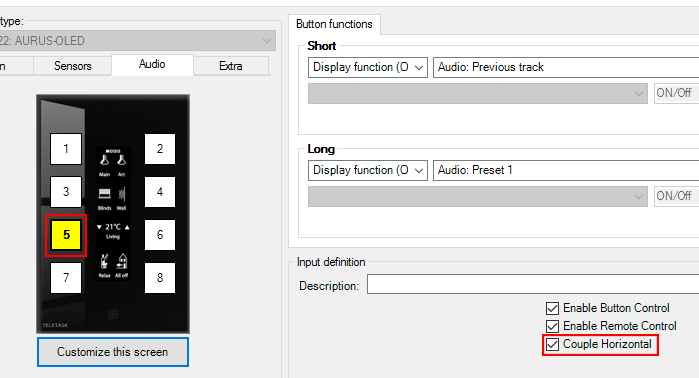This screenshot has width=699, height=378.
Task: Click the Audio: Previous track field
Action: [x=566, y=67]
